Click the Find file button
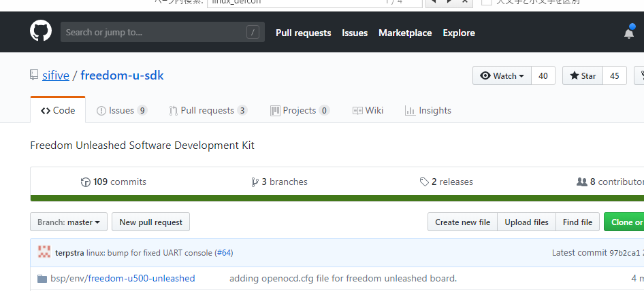Image resolution: width=644 pixels, height=291 pixels. (x=577, y=222)
